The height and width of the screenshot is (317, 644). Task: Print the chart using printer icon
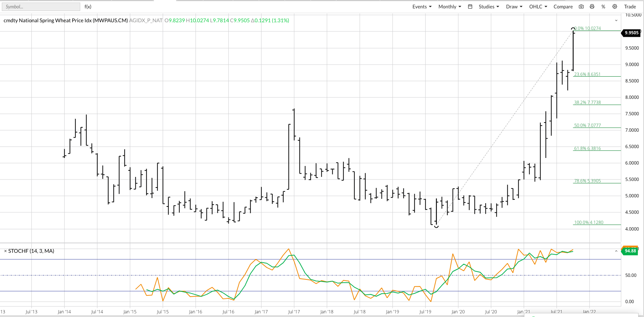pyautogui.click(x=592, y=7)
